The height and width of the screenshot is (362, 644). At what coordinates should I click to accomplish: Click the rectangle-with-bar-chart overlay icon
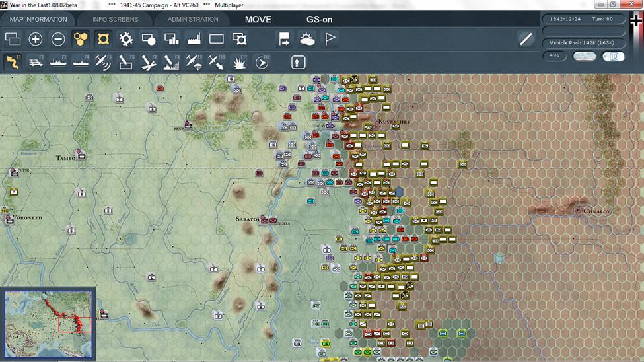coord(171,39)
